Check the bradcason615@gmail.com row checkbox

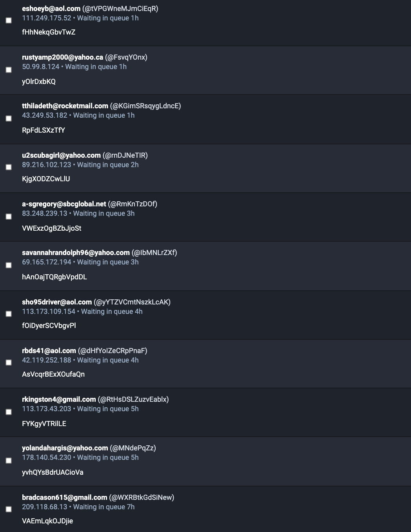(x=9, y=509)
